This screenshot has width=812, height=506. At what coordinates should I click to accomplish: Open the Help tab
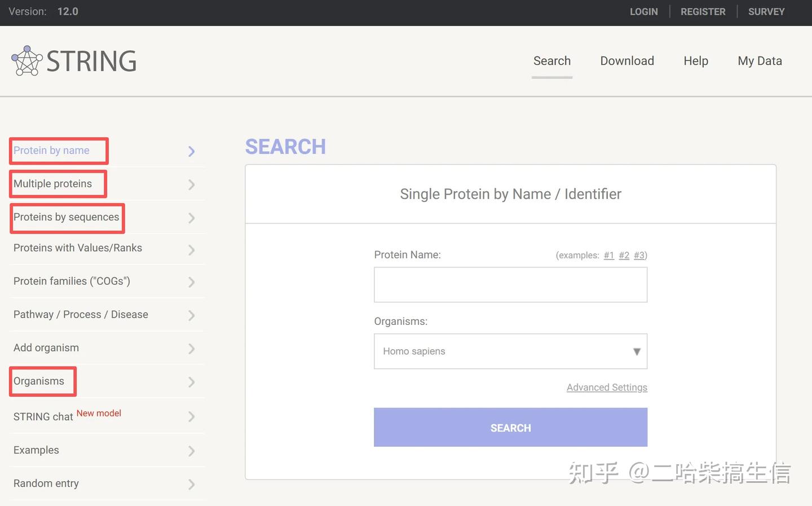point(696,61)
